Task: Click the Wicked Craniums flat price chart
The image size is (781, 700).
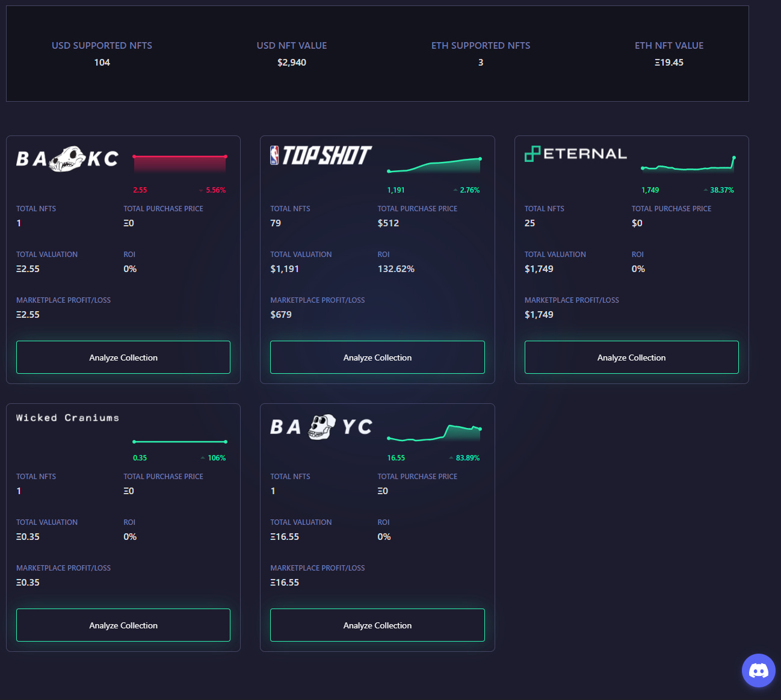Action: 180,442
